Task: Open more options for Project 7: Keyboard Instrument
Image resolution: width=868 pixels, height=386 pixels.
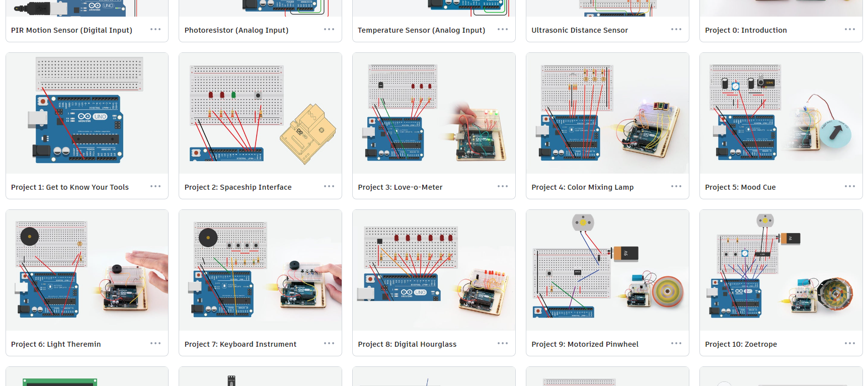Action: (x=329, y=343)
